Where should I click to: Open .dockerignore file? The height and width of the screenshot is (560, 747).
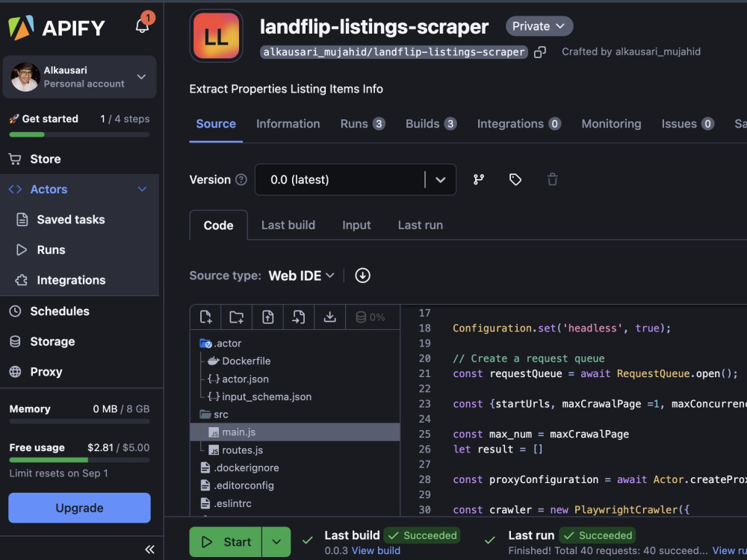point(240,467)
